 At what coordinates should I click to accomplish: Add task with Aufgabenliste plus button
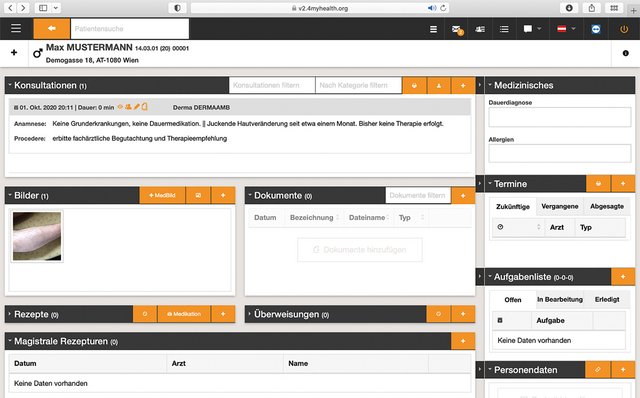(x=623, y=277)
